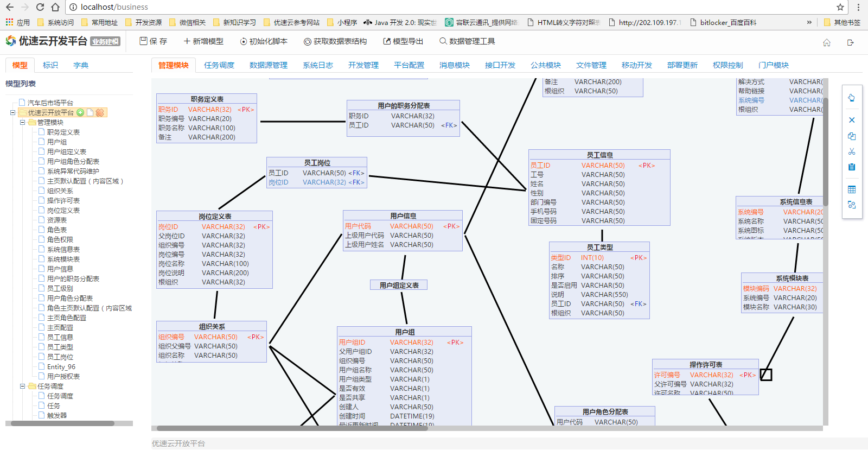The image size is (868, 450).
Task: Open the 任务调度 module tab
Action: (219, 65)
